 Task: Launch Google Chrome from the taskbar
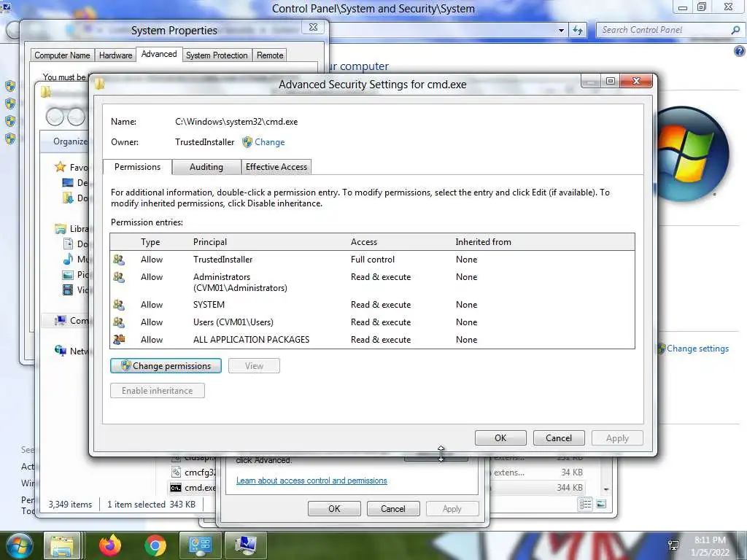pyautogui.click(x=155, y=545)
